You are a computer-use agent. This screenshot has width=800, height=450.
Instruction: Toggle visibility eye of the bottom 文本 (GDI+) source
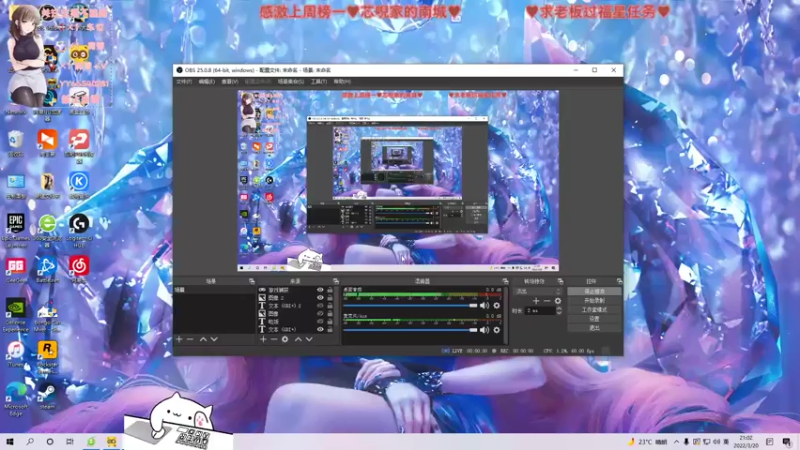click(320, 329)
